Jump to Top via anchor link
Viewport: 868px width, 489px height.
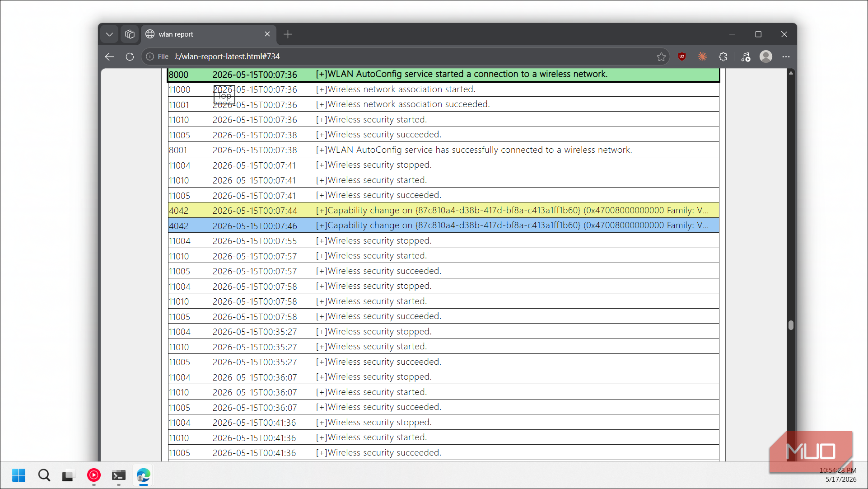(x=224, y=95)
